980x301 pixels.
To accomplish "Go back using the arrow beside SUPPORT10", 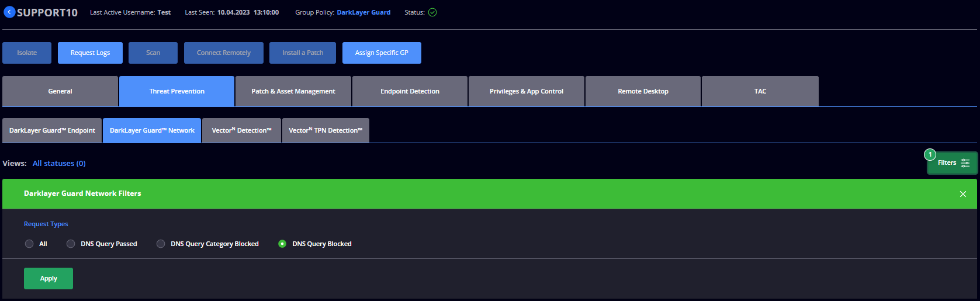I will pyautogui.click(x=9, y=12).
